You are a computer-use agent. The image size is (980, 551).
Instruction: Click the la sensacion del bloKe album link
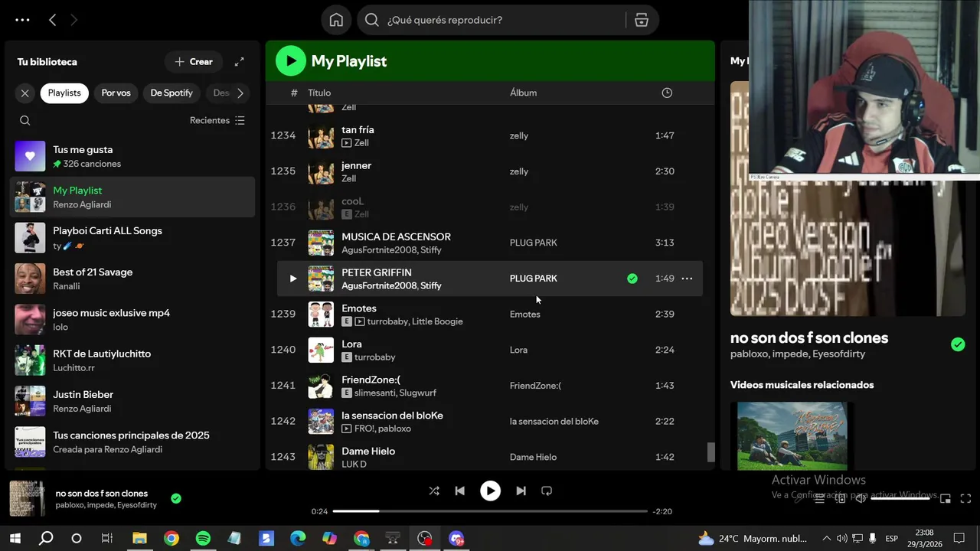pos(554,422)
